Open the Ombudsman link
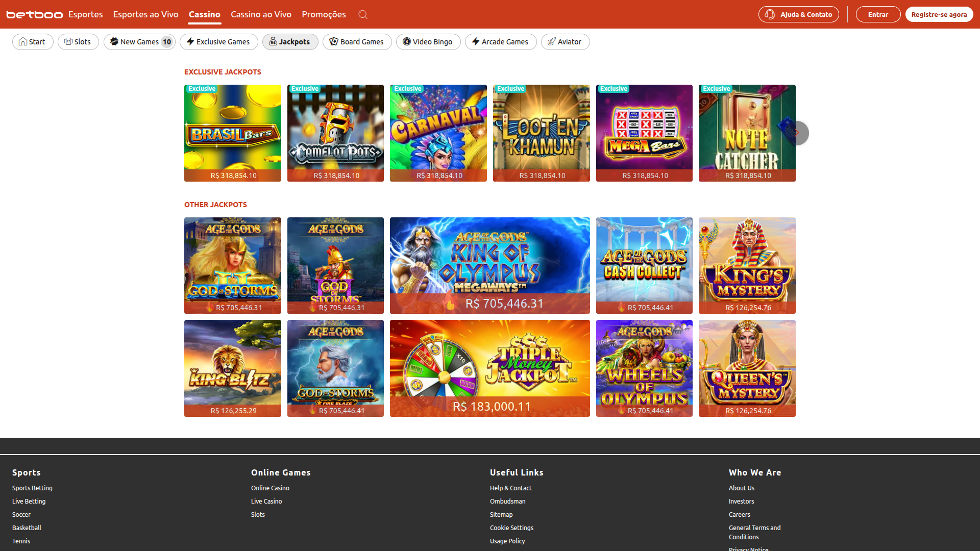This screenshot has height=551, width=980. click(507, 501)
